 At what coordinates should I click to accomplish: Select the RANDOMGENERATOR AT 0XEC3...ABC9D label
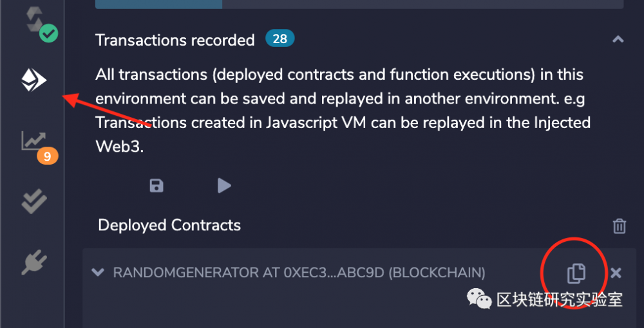[299, 273]
